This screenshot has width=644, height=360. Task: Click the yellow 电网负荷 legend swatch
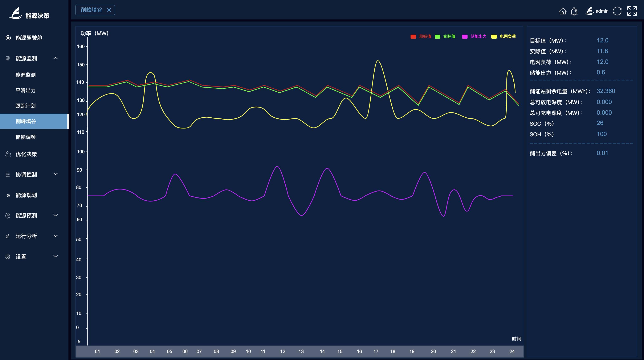pos(494,37)
